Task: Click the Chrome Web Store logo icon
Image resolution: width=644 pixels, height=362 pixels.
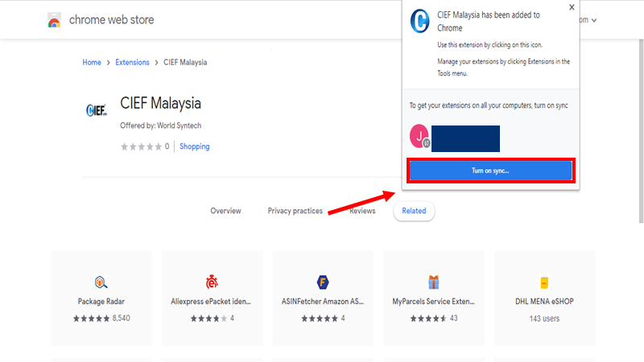Action: 54,20
